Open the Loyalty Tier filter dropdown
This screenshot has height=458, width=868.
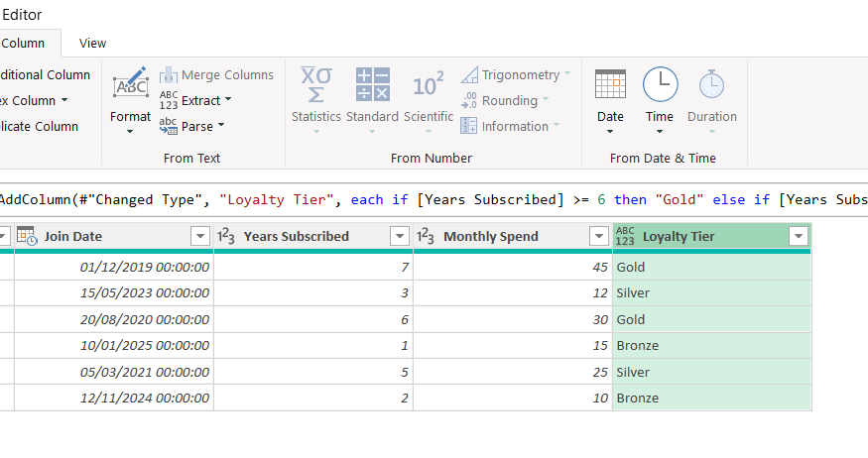(x=799, y=236)
